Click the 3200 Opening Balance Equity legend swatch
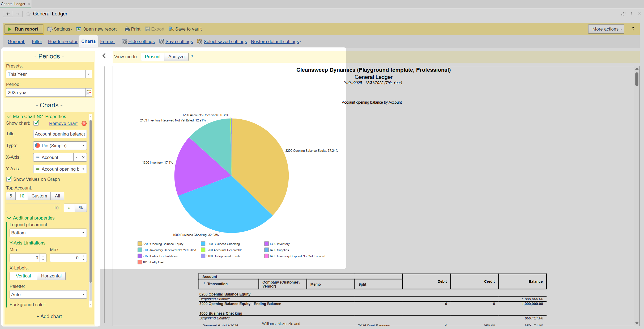This screenshot has height=329, width=644. [140, 244]
